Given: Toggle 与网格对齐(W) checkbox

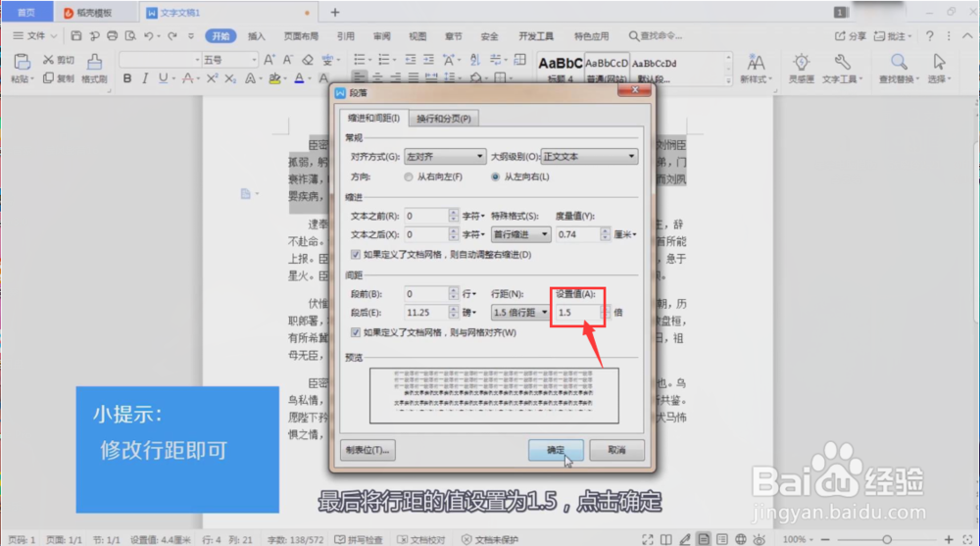Looking at the screenshot, I should click(356, 332).
